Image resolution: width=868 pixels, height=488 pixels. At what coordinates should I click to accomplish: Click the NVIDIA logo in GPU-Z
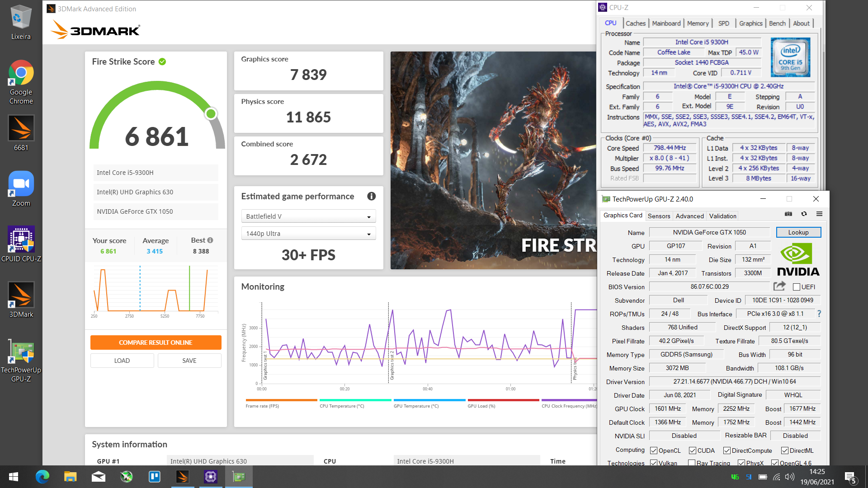click(798, 259)
